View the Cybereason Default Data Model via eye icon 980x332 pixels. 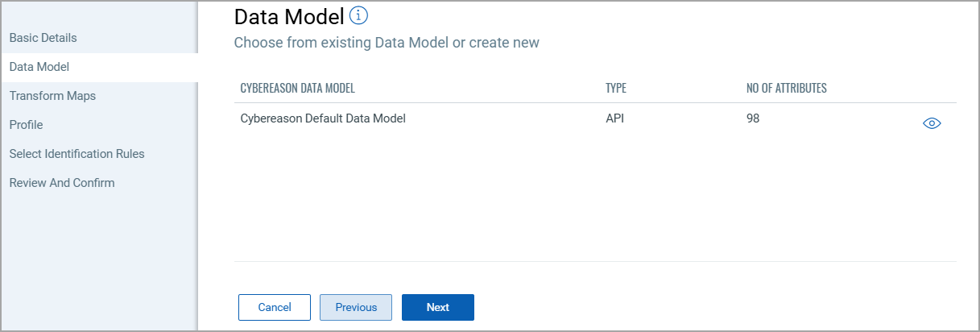coord(932,123)
